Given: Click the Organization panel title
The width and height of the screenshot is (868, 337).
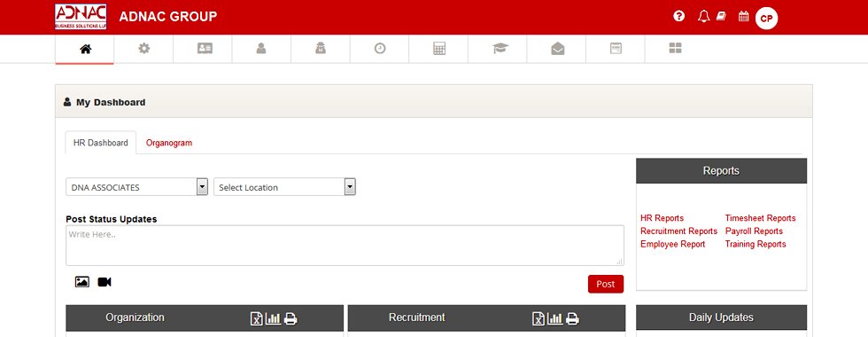Looking at the screenshot, I should click(135, 317).
